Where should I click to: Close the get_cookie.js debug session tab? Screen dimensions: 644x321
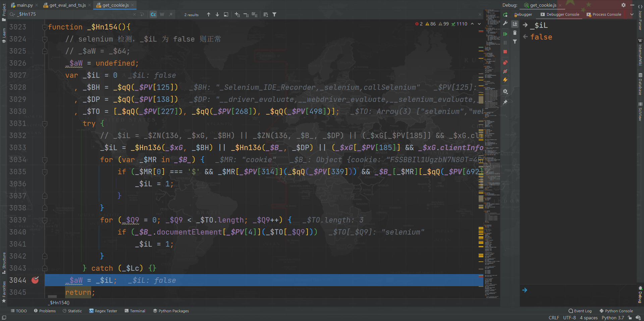(x=560, y=5)
